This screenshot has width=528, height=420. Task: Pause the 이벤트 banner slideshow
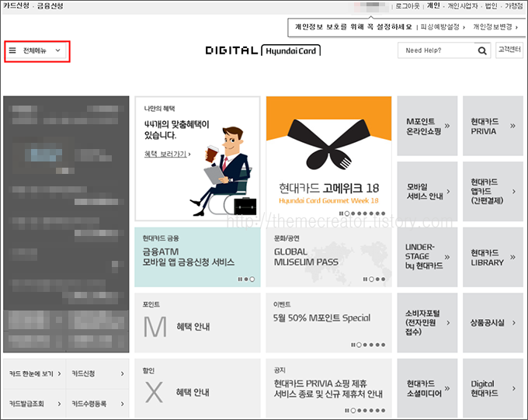[x=353, y=345]
